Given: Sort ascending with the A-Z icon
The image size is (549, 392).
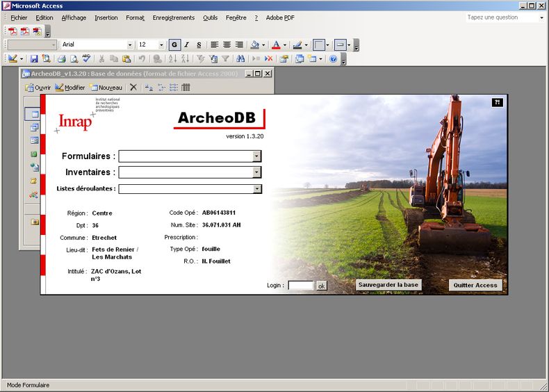Looking at the screenshot, I should click(172, 59).
